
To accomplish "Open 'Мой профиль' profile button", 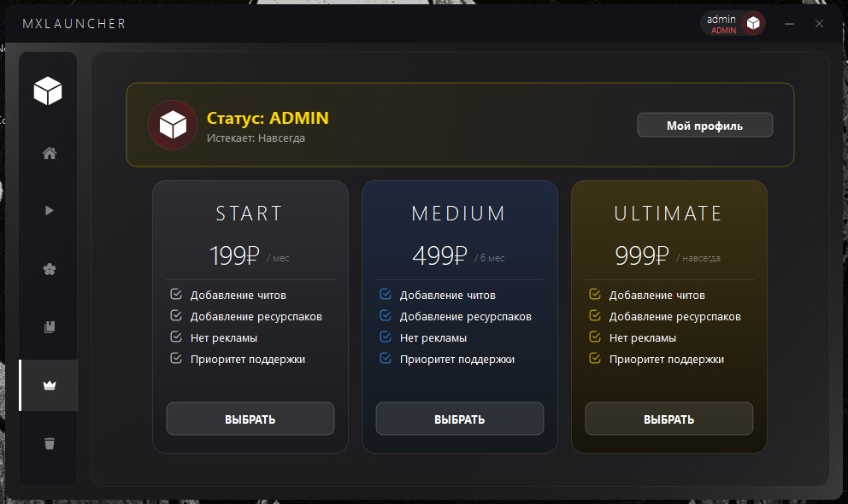I will pyautogui.click(x=704, y=126).
